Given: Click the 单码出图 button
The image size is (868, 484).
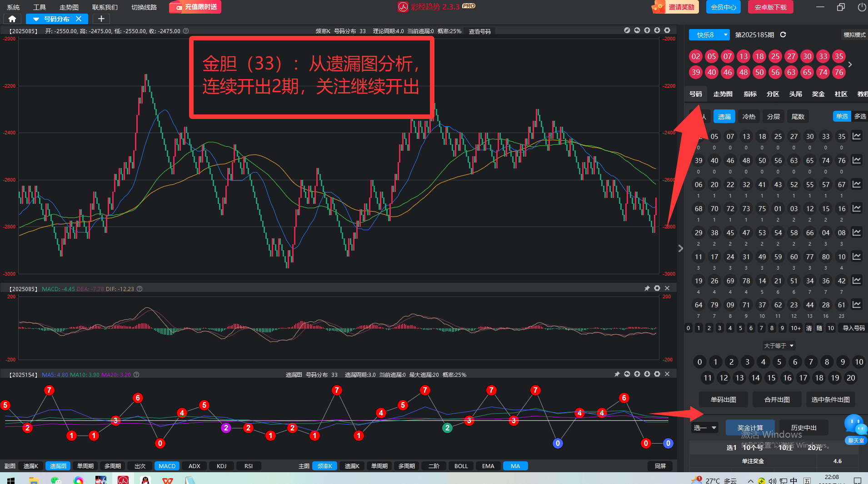Looking at the screenshot, I should pyautogui.click(x=723, y=400).
